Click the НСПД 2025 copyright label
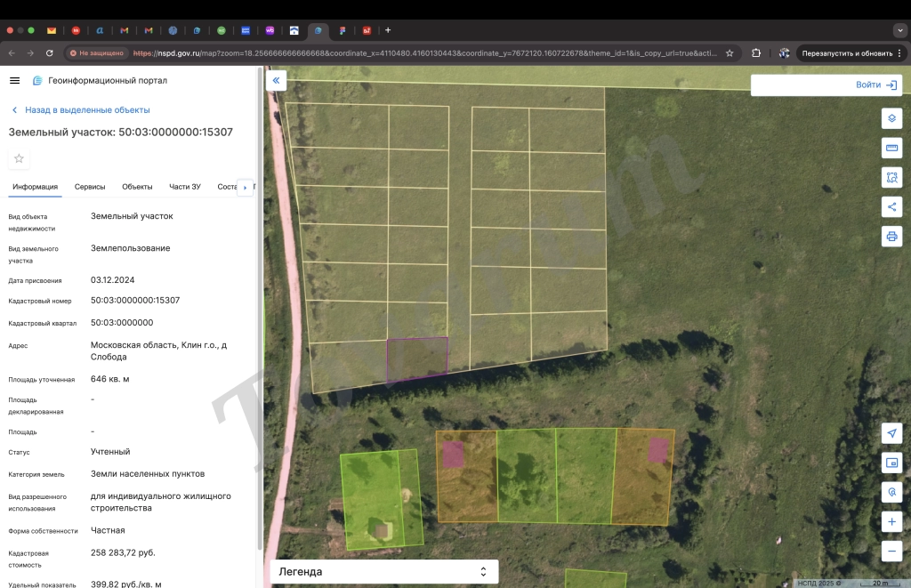911x588 pixels. pos(819,583)
